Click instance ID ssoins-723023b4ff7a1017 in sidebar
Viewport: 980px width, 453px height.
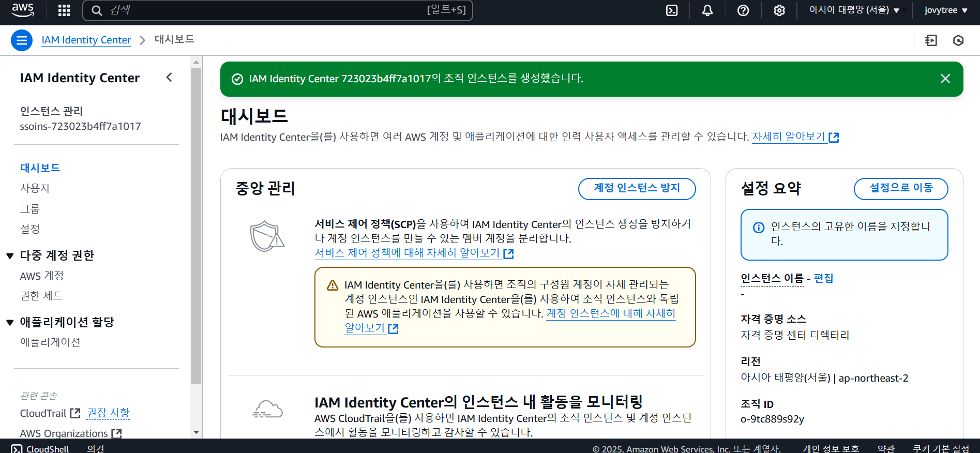(80, 126)
